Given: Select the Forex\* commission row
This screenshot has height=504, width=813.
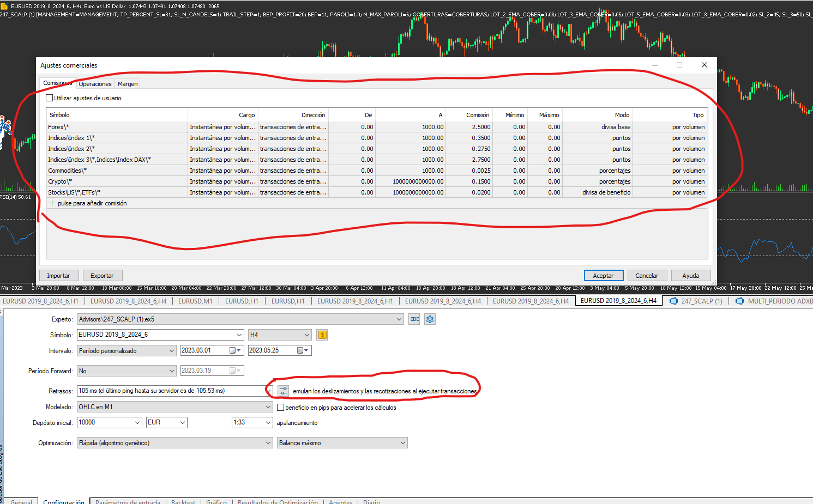Looking at the screenshot, I should pyautogui.click(x=377, y=127).
